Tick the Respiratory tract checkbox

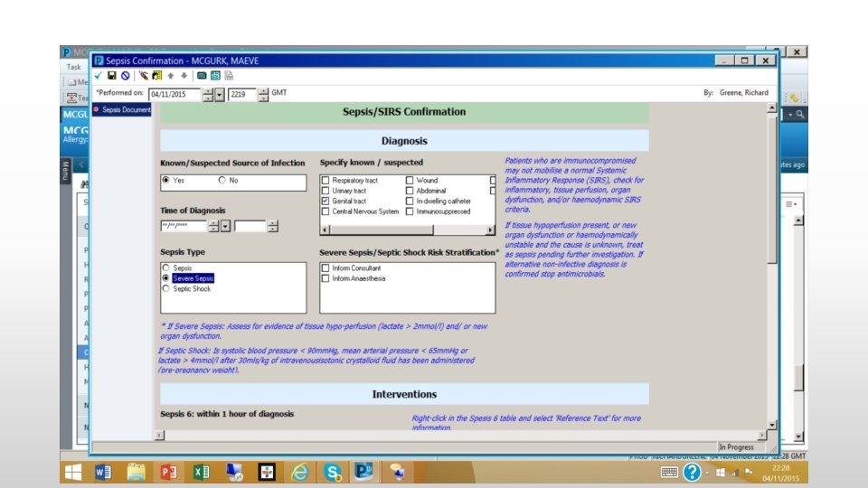(x=325, y=181)
